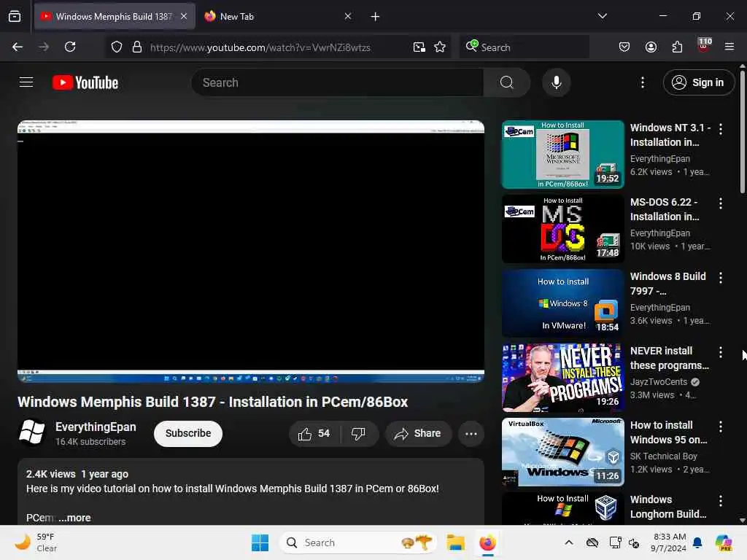Open the VirtualBox Windows 95 thumbnail
This screenshot has width=747, height=560.
point(563,452)
